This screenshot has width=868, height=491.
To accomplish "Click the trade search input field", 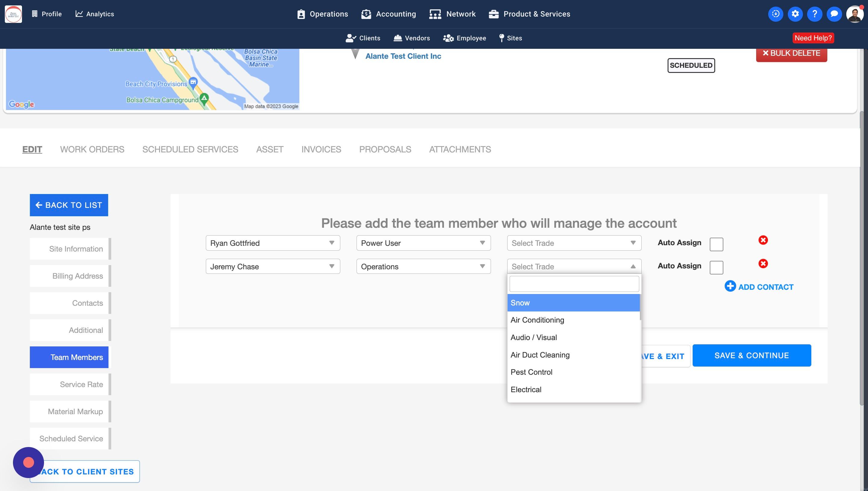I will [x=574, y=284].
